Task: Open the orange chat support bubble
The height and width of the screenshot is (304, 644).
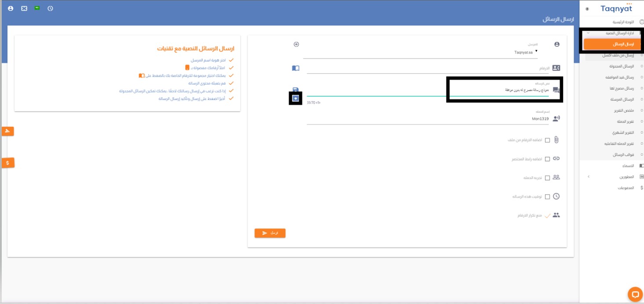Action: click(x=634, y=294)
